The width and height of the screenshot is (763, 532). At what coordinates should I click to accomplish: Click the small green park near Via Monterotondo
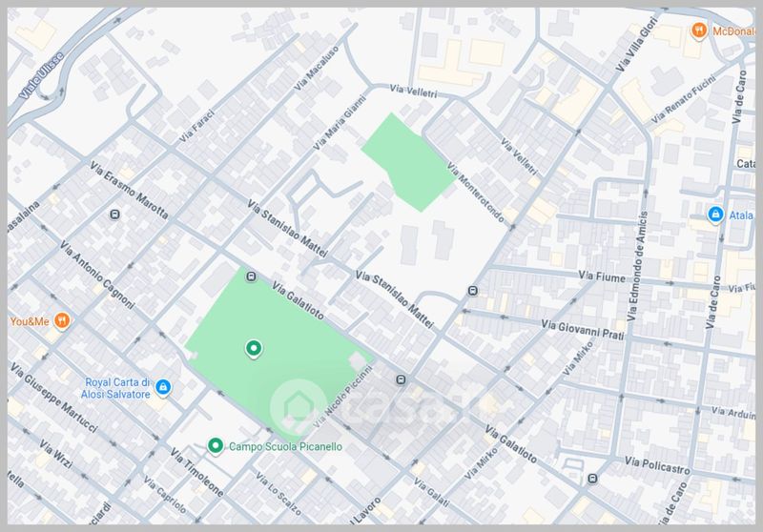pos(406,160)
